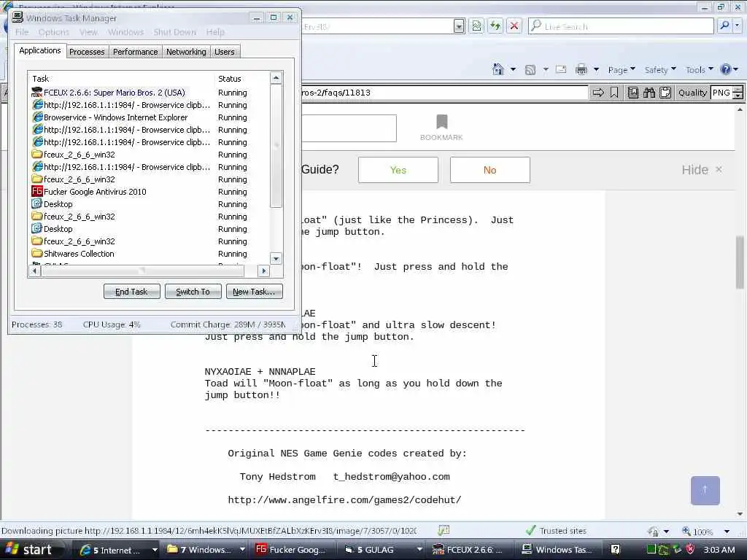Adjust the Quality PNG stepper arrows

(738, 93)
